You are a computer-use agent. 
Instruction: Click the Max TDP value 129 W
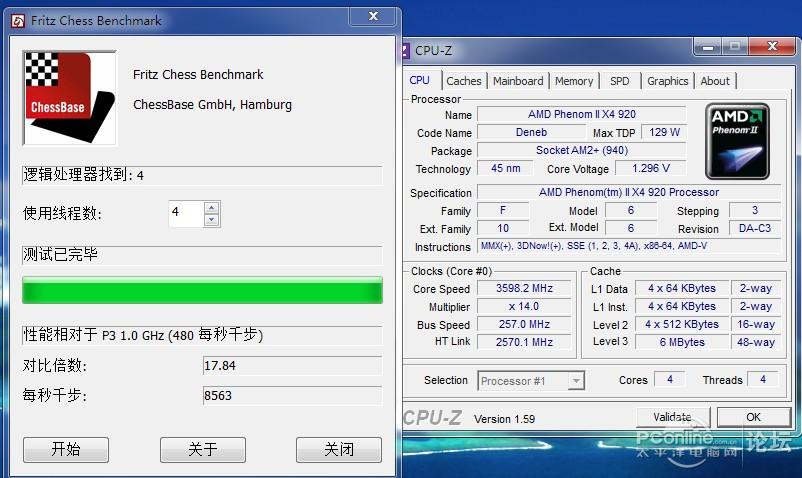coord(664,132)
